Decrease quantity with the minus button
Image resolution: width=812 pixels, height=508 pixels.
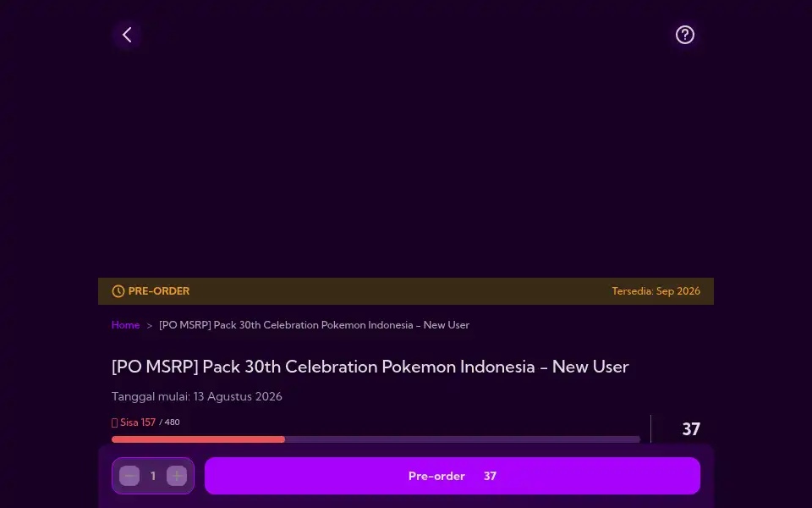(x=129, y=476)
